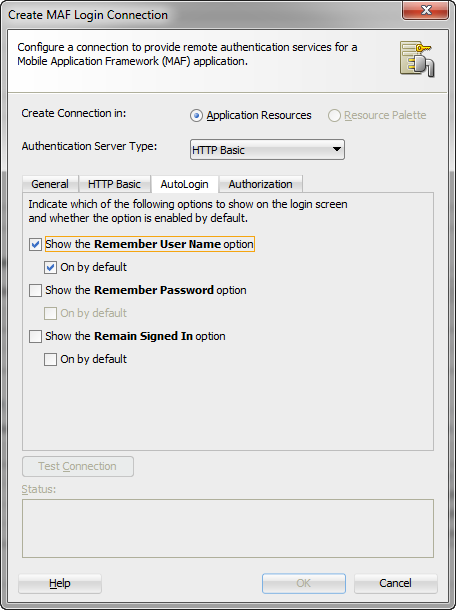This screenshot has height=610, width=456.
Task: Enable Show the Remain Signed In option
Action: (35, 337)
